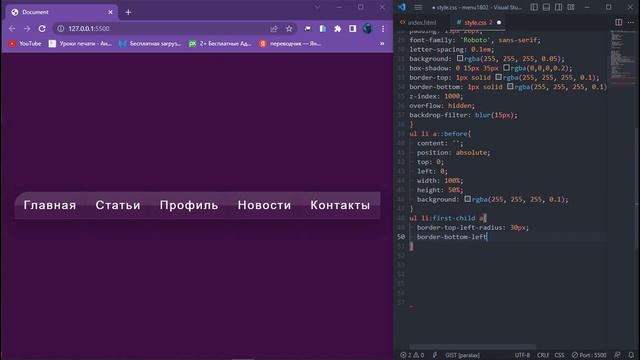
Task: Open notifications bell in status bar
Action: (631, 355)
